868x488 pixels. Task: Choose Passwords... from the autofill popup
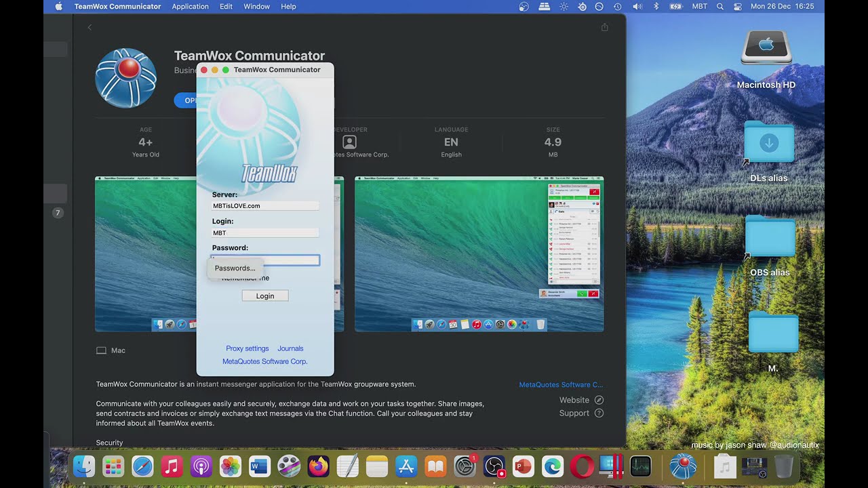[235, 268]
